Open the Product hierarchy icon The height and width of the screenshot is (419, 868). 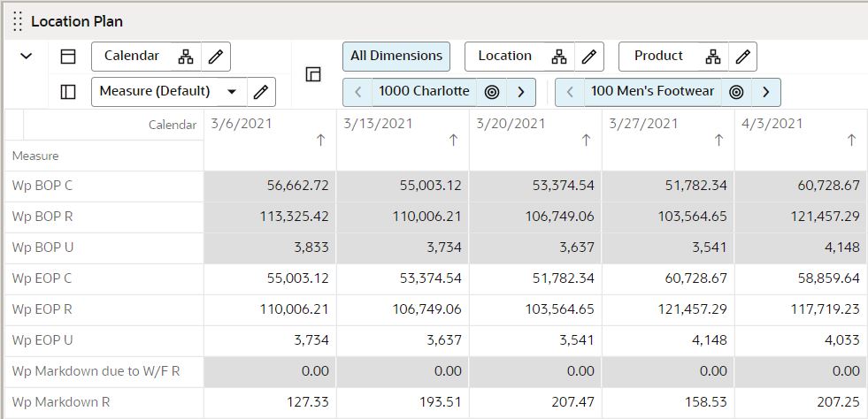[x=713, y=57]
